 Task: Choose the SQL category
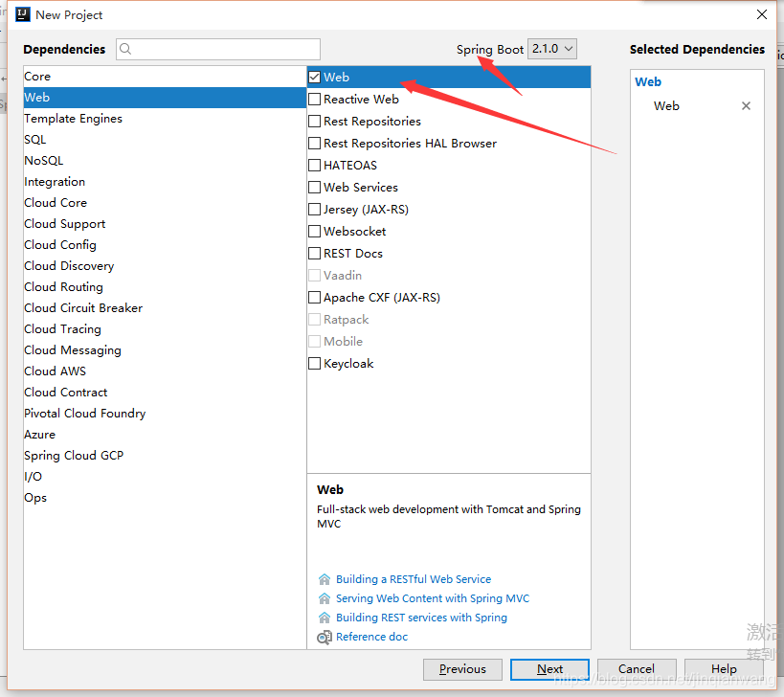tap(165, 140)
